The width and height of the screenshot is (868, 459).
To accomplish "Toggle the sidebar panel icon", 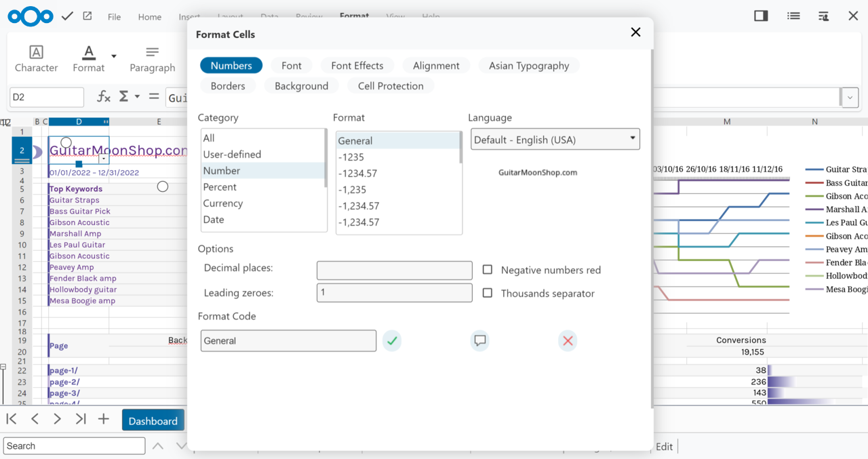I will pos(761,16).
